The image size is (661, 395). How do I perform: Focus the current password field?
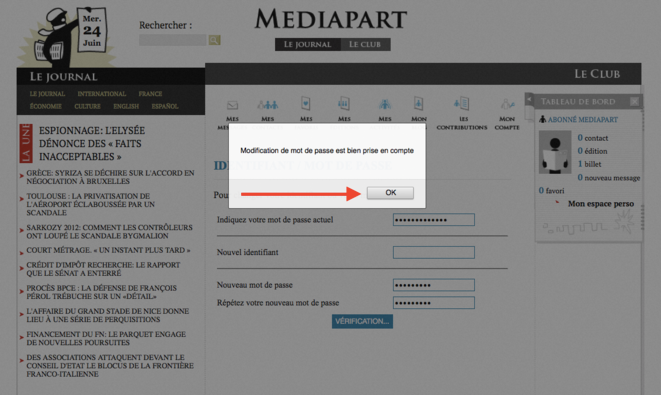click(434, 220)
